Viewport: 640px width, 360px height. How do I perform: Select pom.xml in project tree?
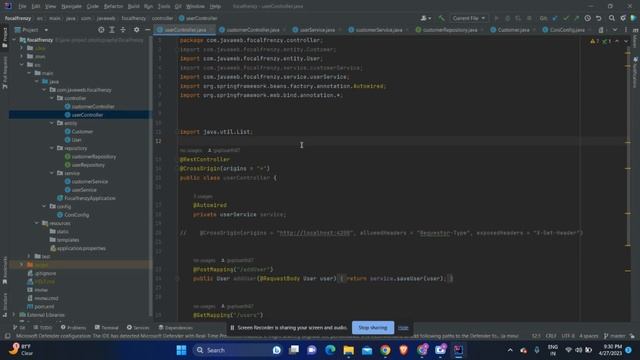[44, 307]
